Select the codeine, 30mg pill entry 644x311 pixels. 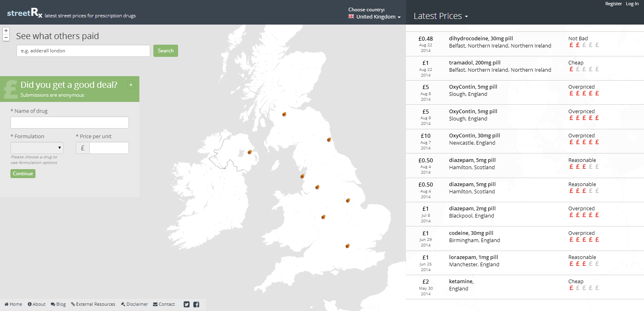pos(525,239)
